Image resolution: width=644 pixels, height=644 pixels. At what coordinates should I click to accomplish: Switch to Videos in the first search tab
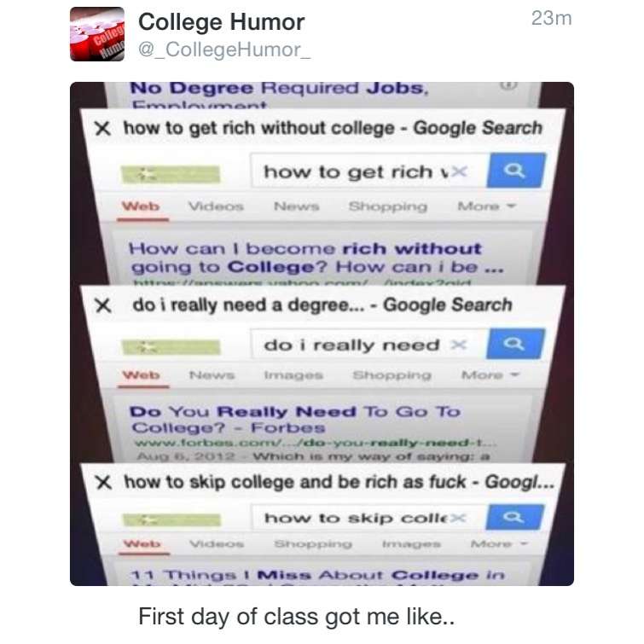[216, 206]
